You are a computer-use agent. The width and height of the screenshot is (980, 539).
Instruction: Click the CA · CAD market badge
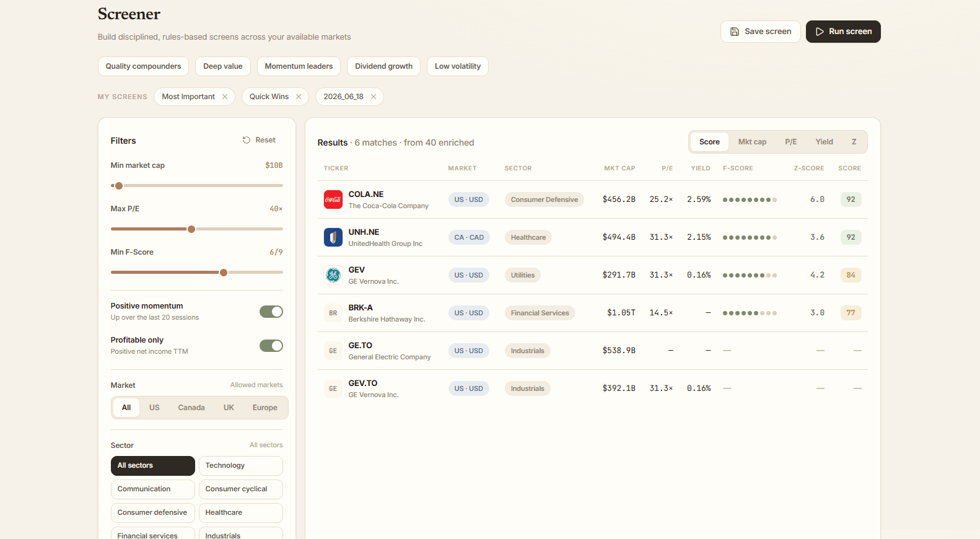click(469, 237)
